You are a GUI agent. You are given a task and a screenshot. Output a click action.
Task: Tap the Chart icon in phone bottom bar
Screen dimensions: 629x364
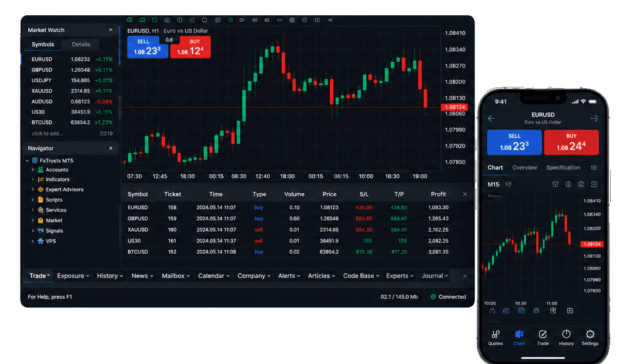tap(519, 334)
